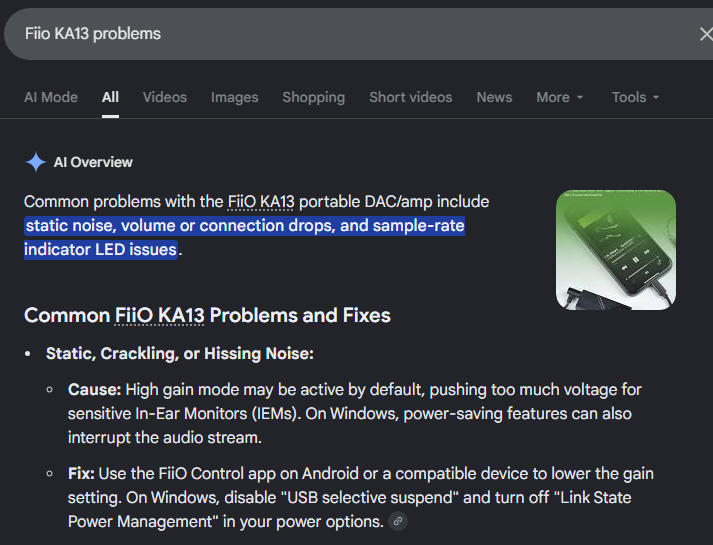This screenshot has width=713, height=545.
Task: Open Short videos tab
Action: (411, 97)
